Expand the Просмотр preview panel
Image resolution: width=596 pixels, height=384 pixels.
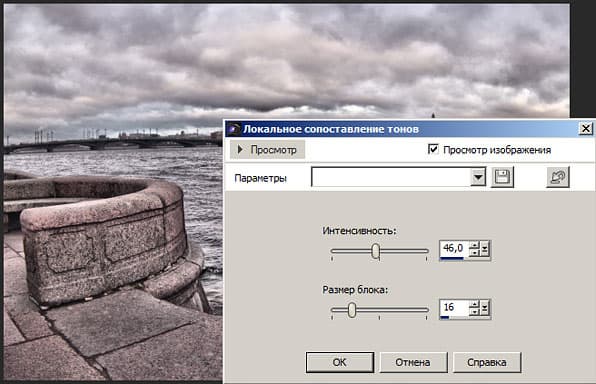(267, 150)
